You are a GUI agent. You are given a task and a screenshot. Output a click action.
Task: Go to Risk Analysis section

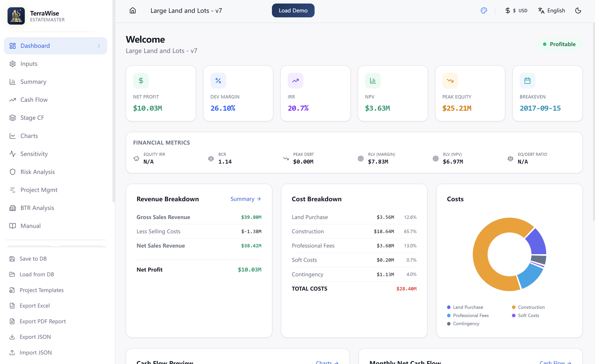(37, 172)
